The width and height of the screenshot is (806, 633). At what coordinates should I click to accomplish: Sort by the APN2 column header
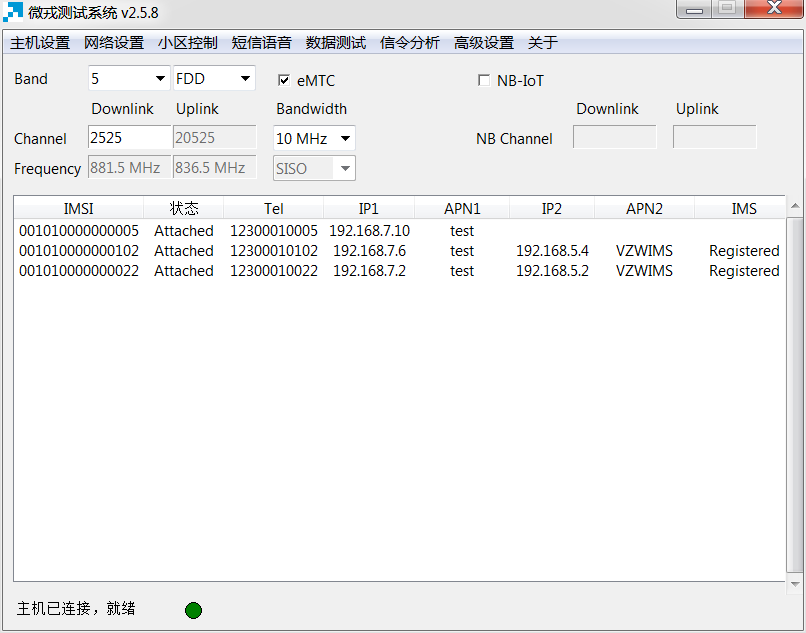[644, 208]
